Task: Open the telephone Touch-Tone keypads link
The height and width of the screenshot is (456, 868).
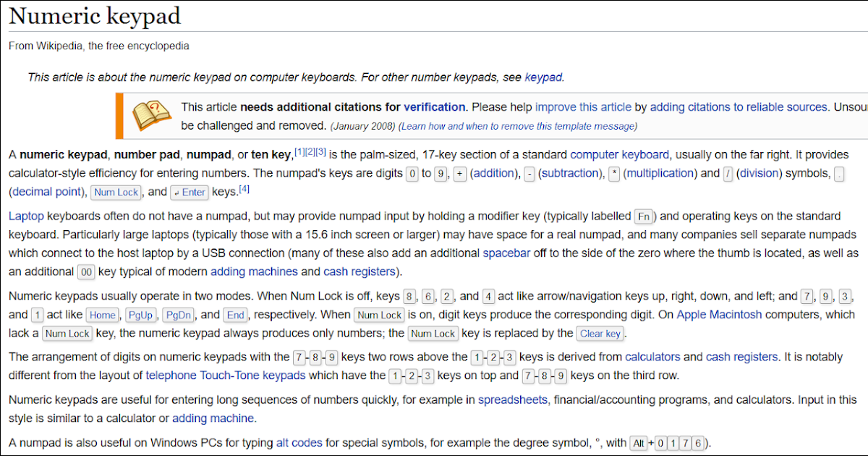Action: pyautogui.click(x=225, y=376)
